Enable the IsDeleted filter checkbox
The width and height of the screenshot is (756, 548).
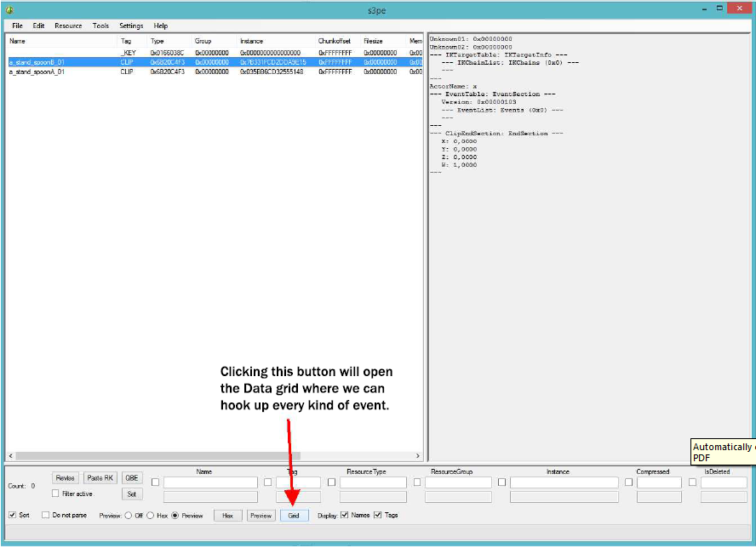pyautogui.click(x=692, y=482)
